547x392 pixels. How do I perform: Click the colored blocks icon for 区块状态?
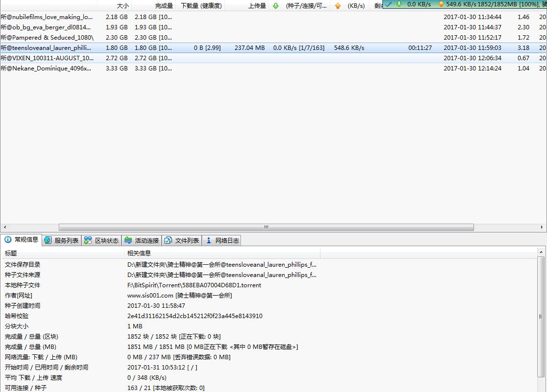[88, 240]
